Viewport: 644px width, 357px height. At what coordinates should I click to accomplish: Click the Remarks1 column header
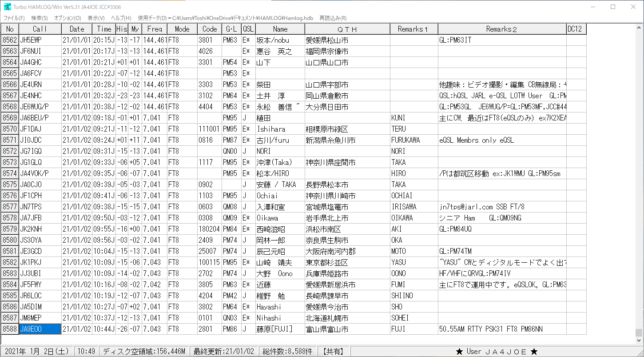click(414, 29)
